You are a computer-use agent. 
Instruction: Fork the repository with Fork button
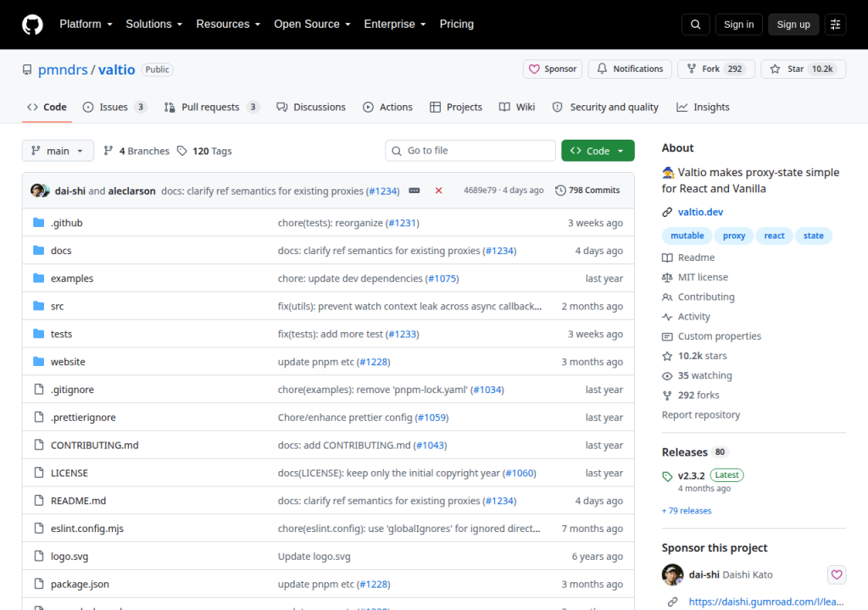pyautogui.click(x=716, y=69)
